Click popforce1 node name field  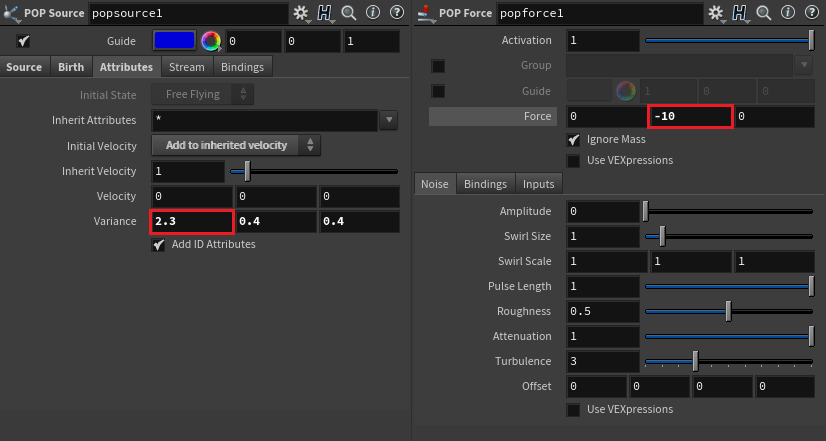coord(600,14)
